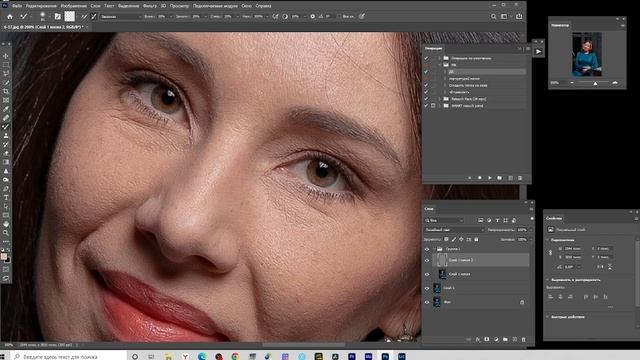Image resolution: width=640 pixels, height=360 pixels.
Task: Select the Clone Stamp tool
Action: (6, 136)
